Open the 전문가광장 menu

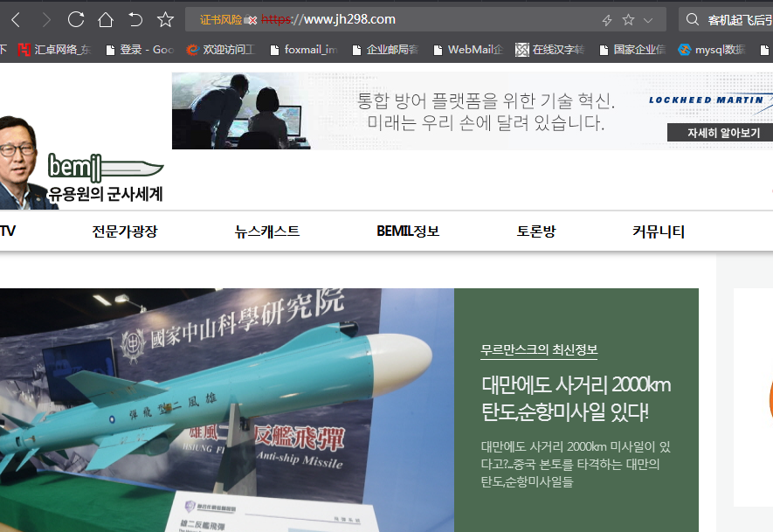(x=125, y=231)
